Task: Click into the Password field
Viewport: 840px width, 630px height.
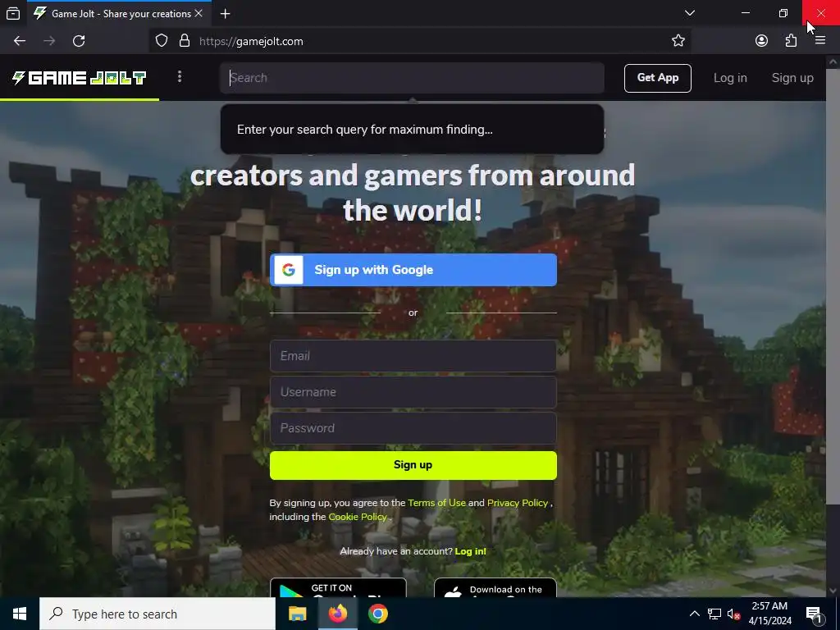Action: pos(413,428)
